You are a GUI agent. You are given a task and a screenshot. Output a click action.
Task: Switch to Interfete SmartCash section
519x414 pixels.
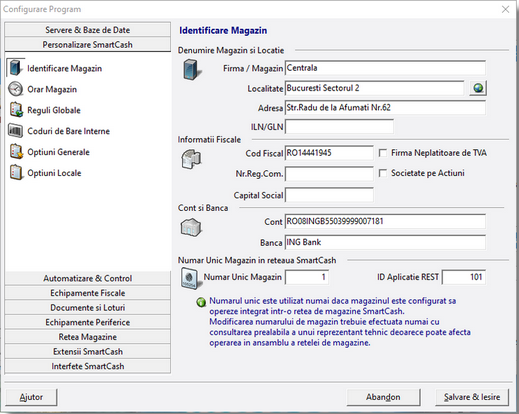pyautogui.click(x=88, y=366)
